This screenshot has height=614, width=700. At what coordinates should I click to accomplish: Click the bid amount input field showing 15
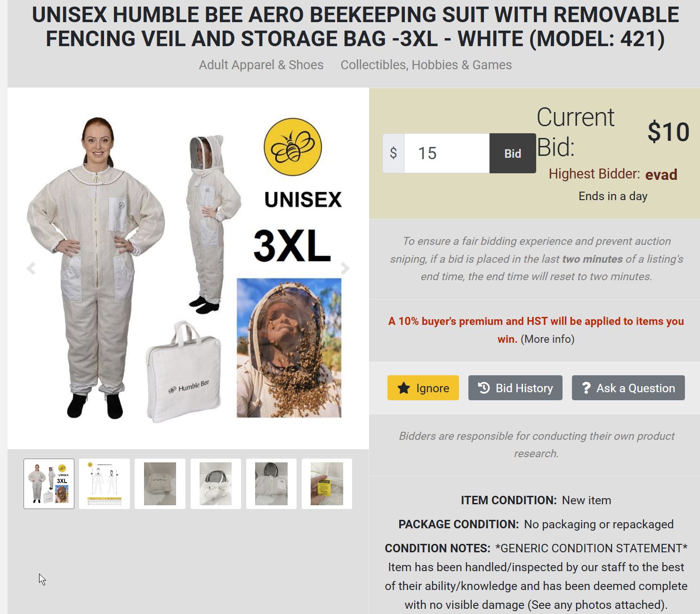tap(447, 153)
